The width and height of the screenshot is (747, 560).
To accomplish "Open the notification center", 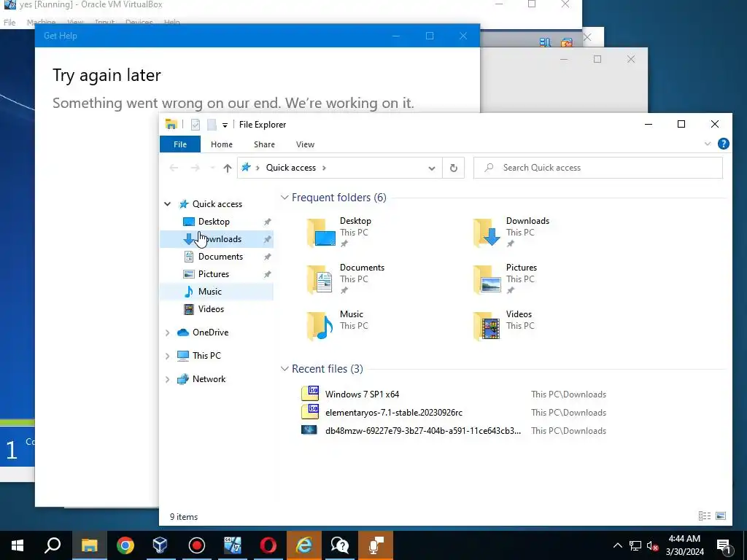I will click(x=724, y=546).
